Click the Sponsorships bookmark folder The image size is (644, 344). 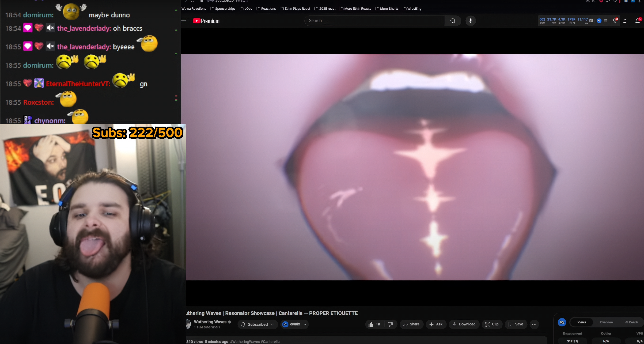[x=223, y=9]
